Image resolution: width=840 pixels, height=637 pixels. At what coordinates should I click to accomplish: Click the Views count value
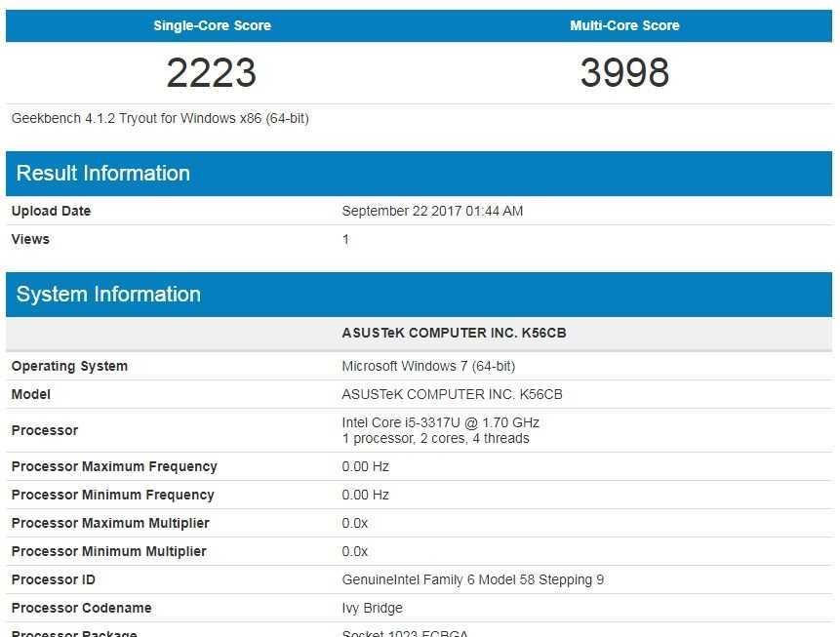point(345,239)
